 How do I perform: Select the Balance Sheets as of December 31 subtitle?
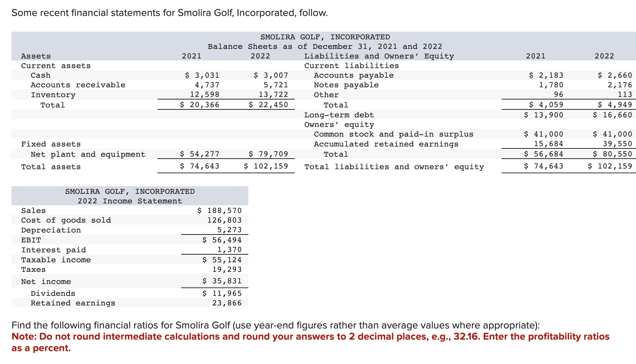point(325,46)
